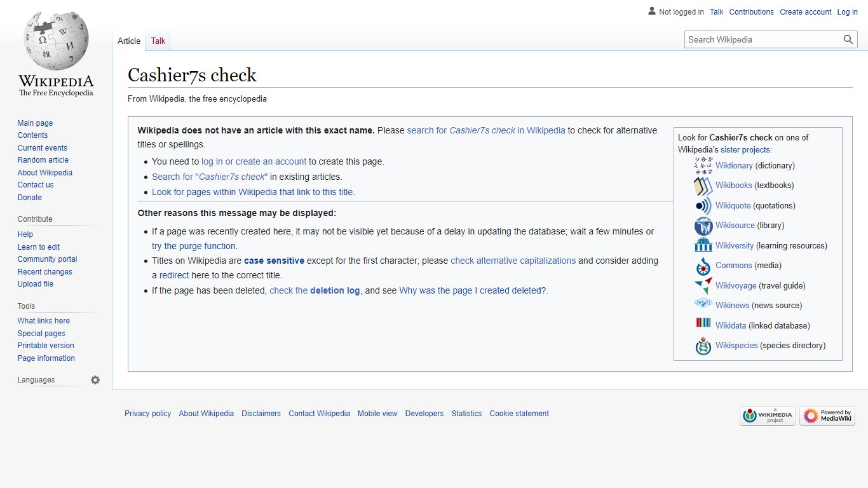This screenshot has height=488, width=868.
Task: Focus the Search Wikipedia field
Action: point(763,39)
